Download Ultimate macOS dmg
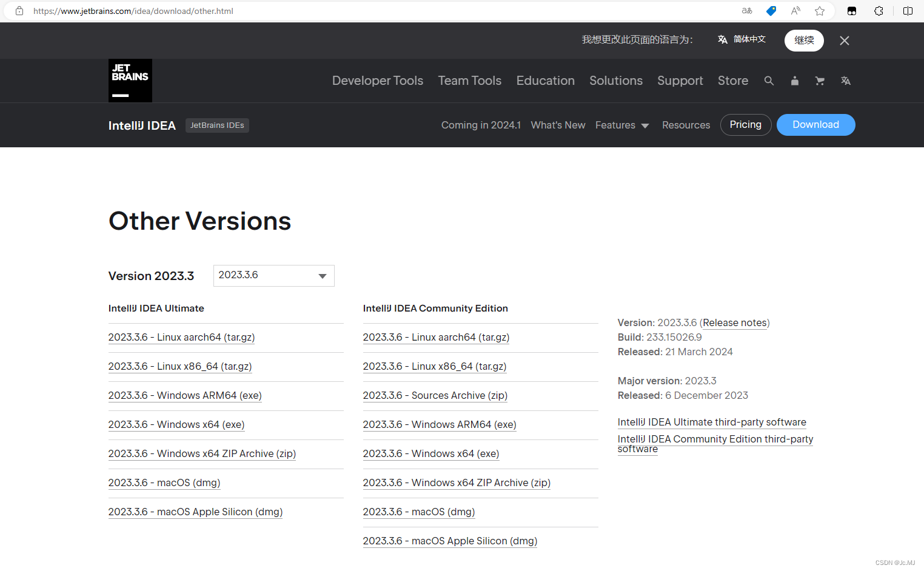This screenshot has height=571, width=924. click(164, 483)
